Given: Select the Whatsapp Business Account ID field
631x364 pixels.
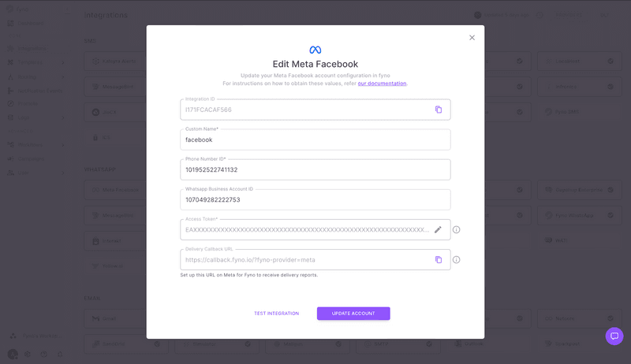Looking at the screenshot, I should (315, 199).
